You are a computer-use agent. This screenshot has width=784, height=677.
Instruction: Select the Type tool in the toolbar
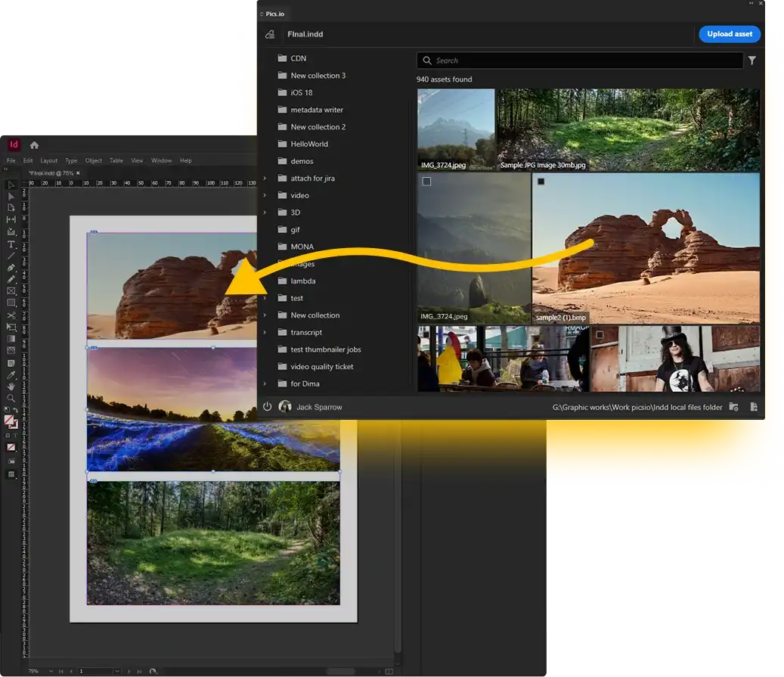(11, 244)
